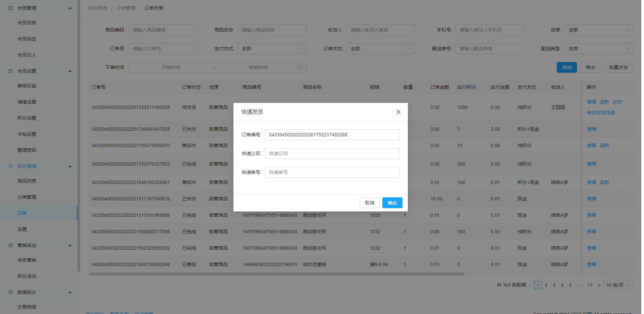Open 会员引入 in the sidebar

pyautogui.click(x=27, y=55)
